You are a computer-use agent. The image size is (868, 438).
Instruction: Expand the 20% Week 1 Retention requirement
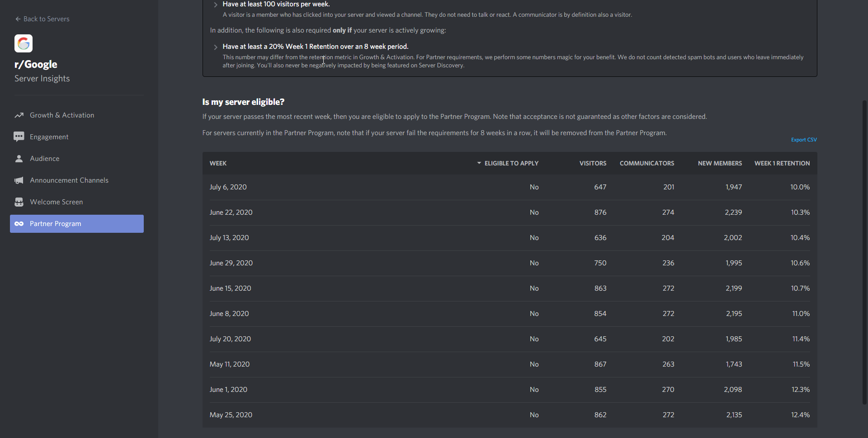tap(216, 47)
